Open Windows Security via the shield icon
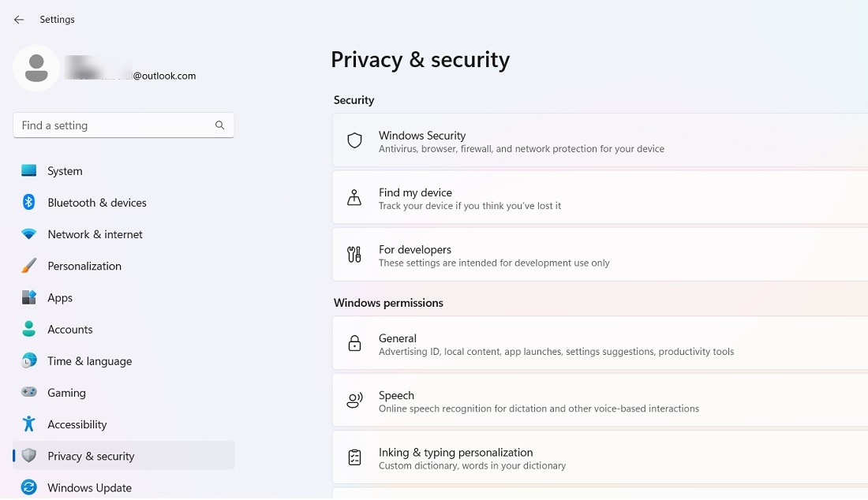The width and height of the screenshot is (868, 500). coord(354,140)
